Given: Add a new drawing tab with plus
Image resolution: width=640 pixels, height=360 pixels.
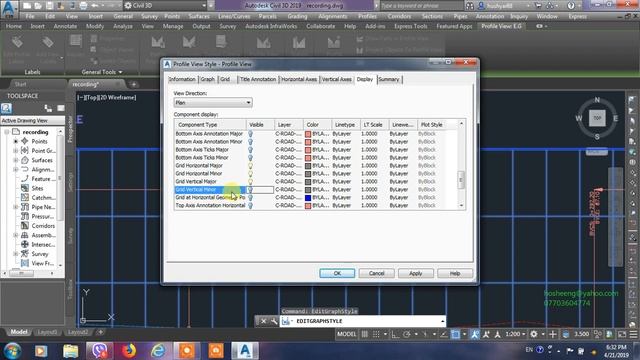Looking at the screenshot, I should point(133,84).
